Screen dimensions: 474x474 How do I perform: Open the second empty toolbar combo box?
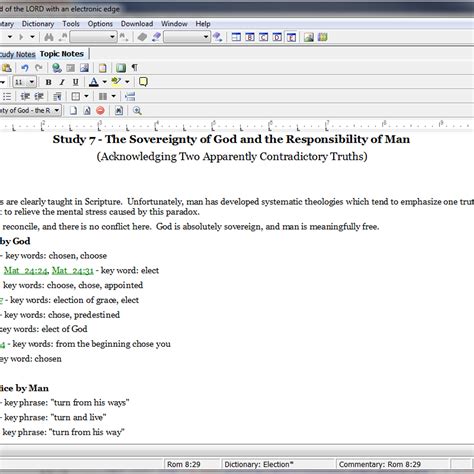click(x=187, y=37)
